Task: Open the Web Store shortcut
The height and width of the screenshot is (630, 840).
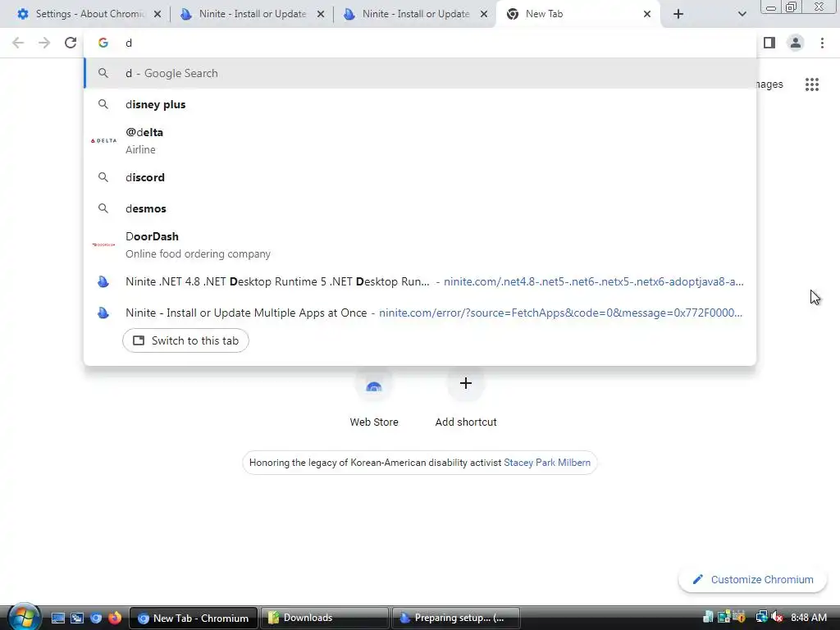Action: [x=374, y=398]
